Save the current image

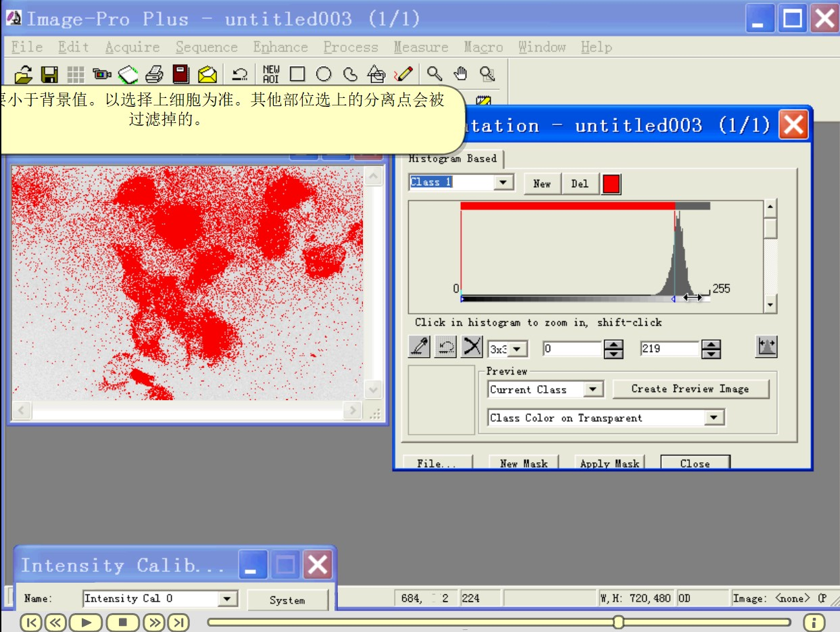(x=49, y=74)
